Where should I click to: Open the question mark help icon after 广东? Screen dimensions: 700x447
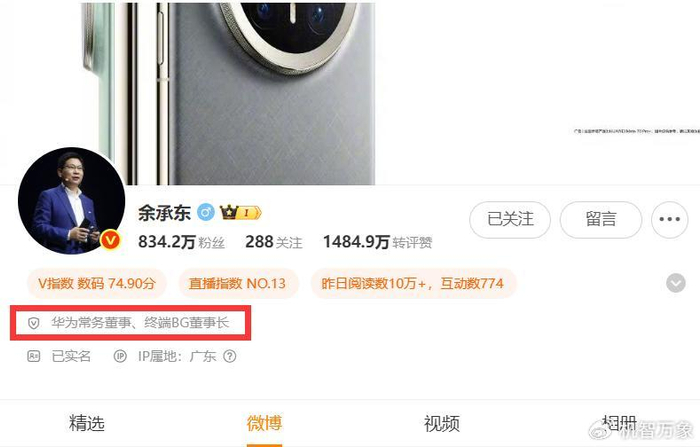[x=229, y=356]
